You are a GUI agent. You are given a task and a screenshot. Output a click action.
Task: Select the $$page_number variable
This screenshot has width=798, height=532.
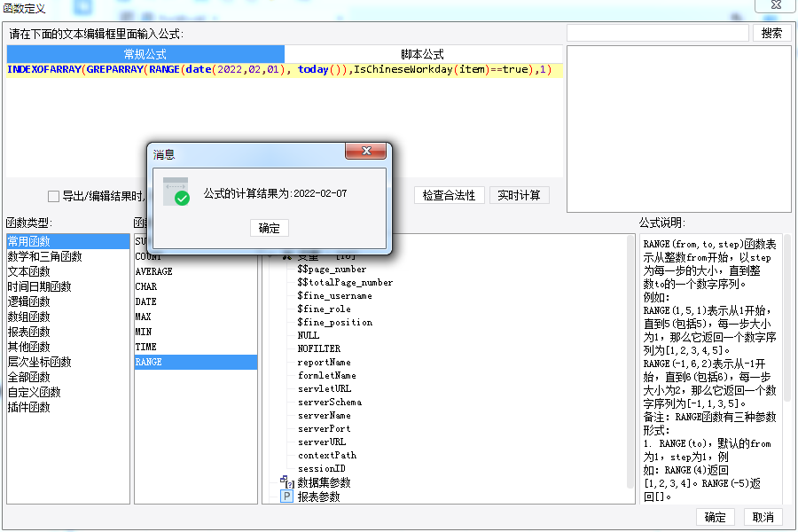(x=332, y=270)
